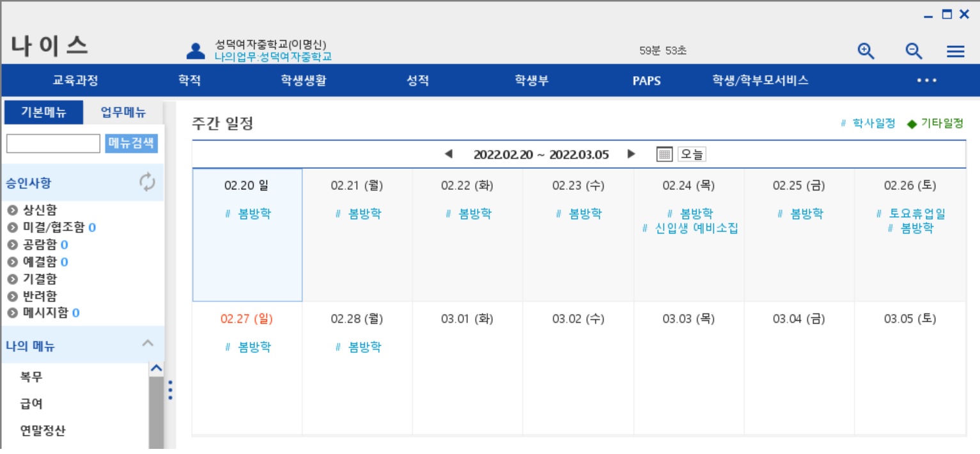Click the zoom out magnifier icon

tap(914, 51)
